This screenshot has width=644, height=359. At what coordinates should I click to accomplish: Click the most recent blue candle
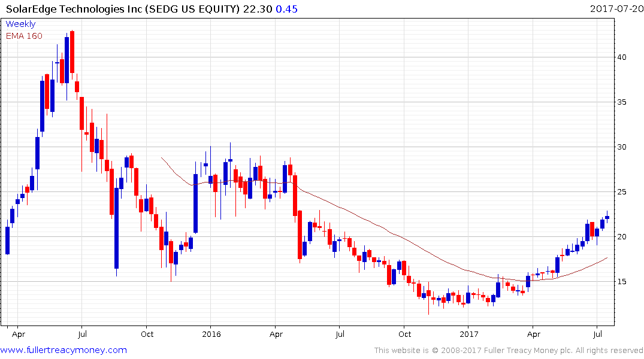(x=607, y=217)
